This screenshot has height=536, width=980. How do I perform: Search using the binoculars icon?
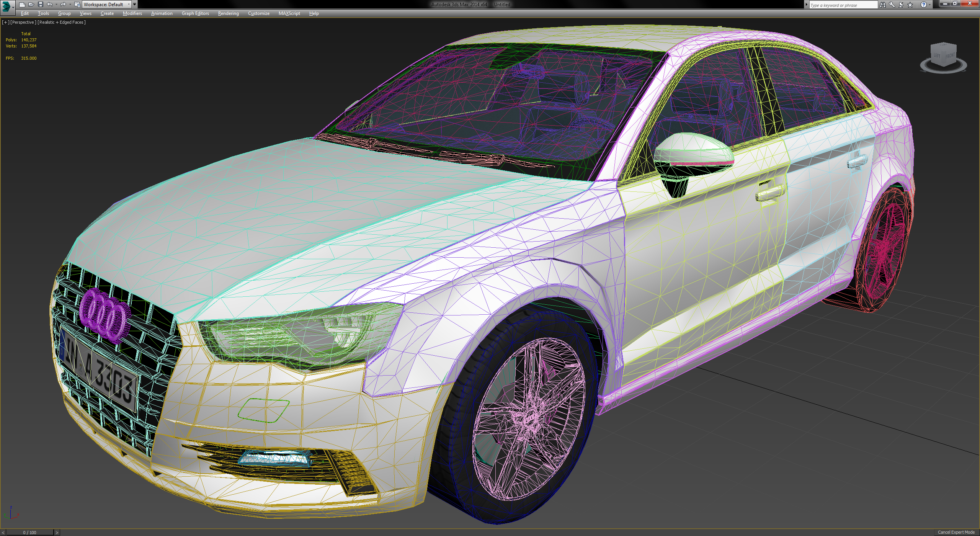click(884, 5)
